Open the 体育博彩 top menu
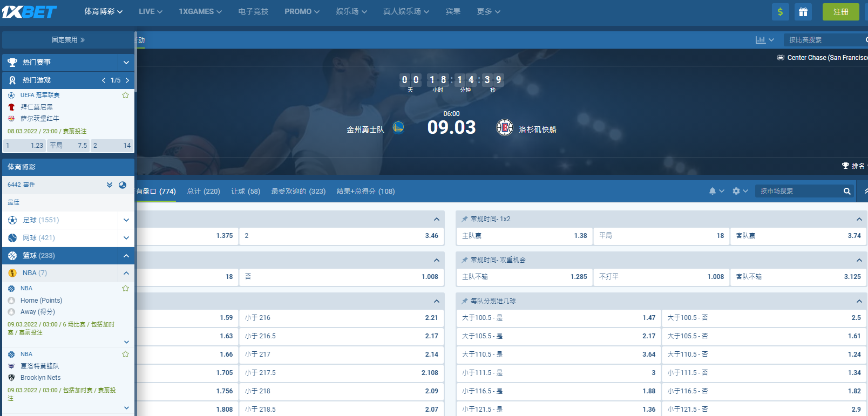This screenshot has height=416, width=868. (x=103, y=11)
